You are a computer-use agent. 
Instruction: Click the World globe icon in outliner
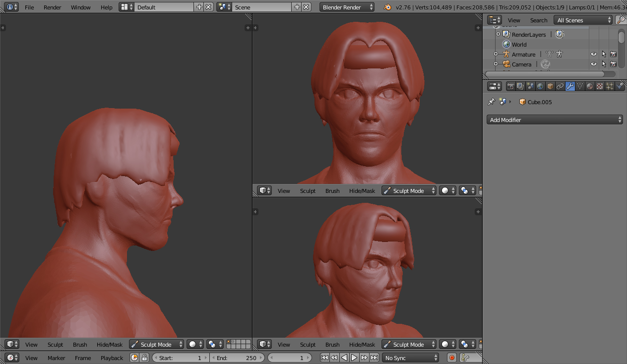506,44
